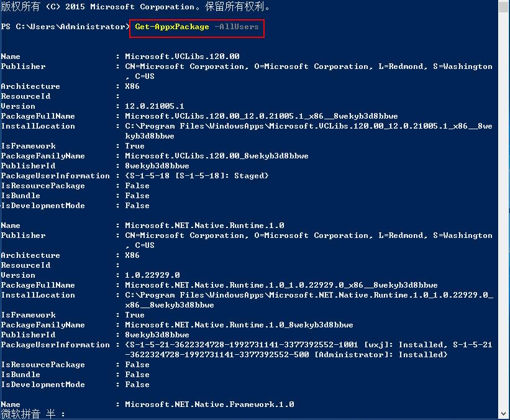Screen dimensions: 510x420
Task: Click the Get-AppxPackage command text
Action: click(172, 27)
